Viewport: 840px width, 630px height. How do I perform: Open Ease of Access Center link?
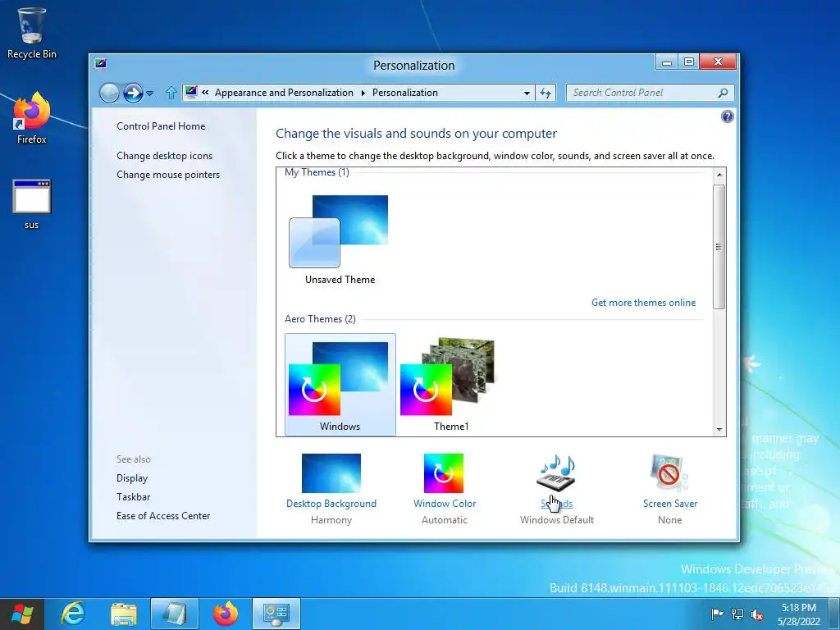[163, 515]
